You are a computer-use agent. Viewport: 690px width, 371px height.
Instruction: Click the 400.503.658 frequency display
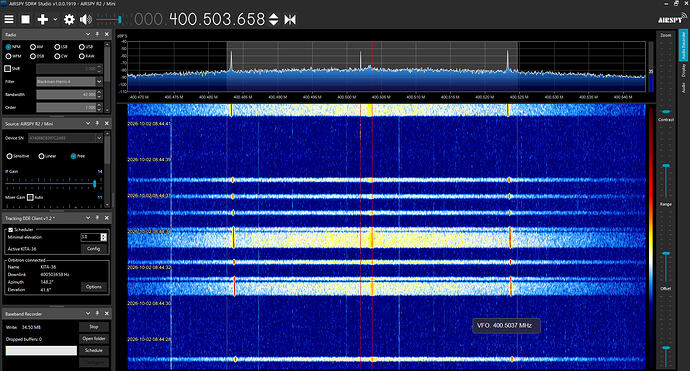tap(217, 19)
